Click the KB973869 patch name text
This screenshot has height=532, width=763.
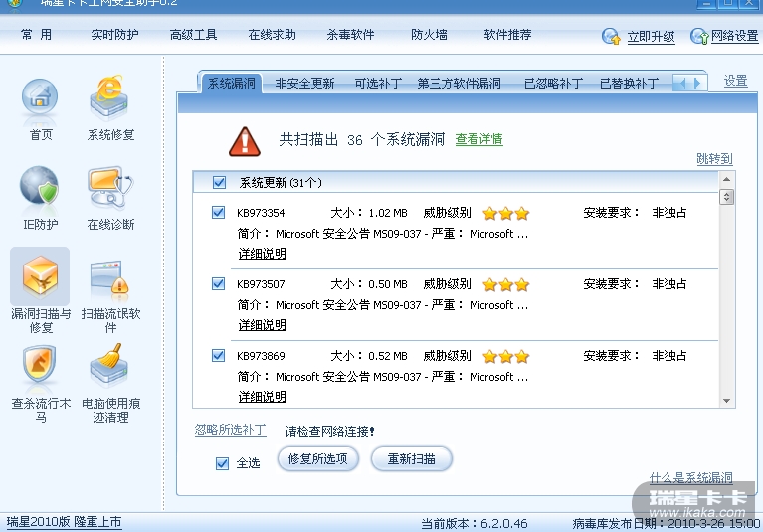[261, 356]
